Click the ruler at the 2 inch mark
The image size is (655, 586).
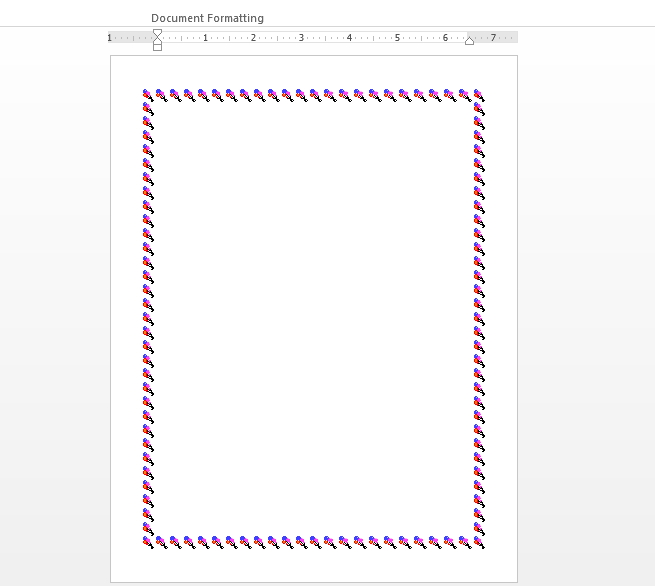(253, 38)
